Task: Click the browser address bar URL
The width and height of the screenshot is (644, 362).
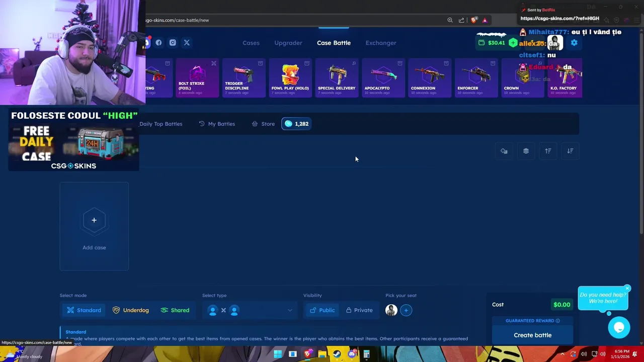Action: click(x=177, y=20)
